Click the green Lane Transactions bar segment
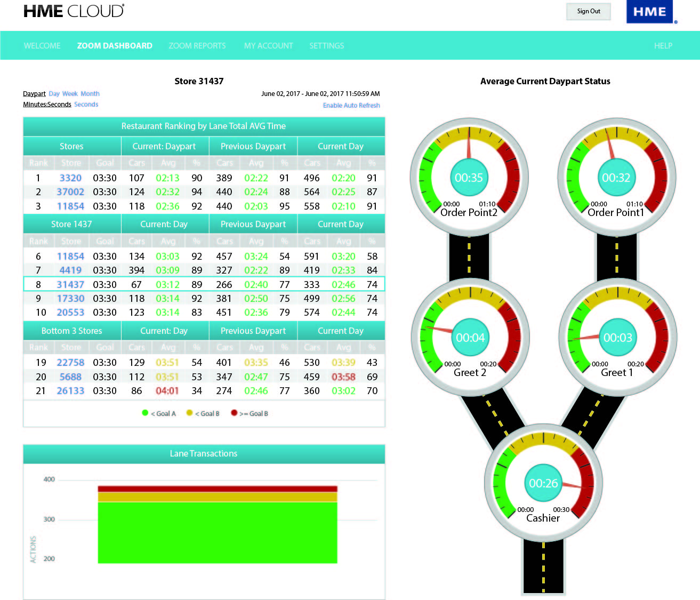Screen dimensions: 700x600 [218, 532]
